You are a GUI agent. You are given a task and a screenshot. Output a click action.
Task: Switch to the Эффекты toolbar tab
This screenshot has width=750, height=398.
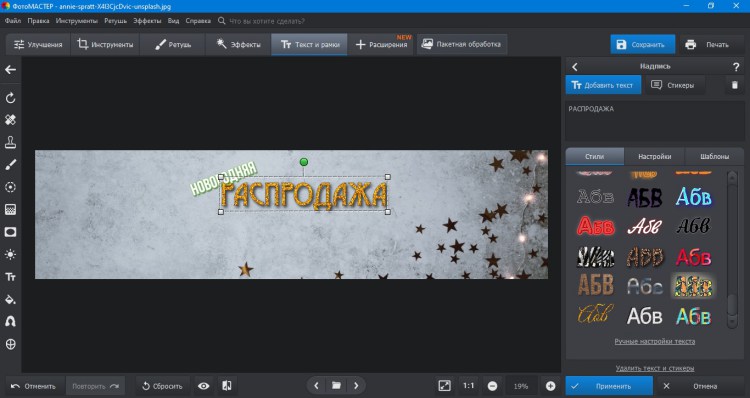[238, 44]
